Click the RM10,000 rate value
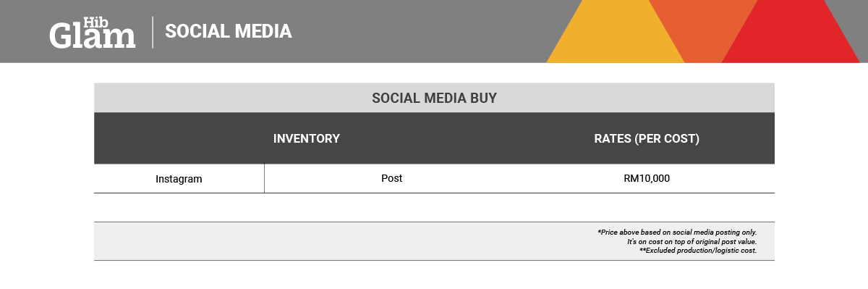868x289 pixels. (647, 178)
